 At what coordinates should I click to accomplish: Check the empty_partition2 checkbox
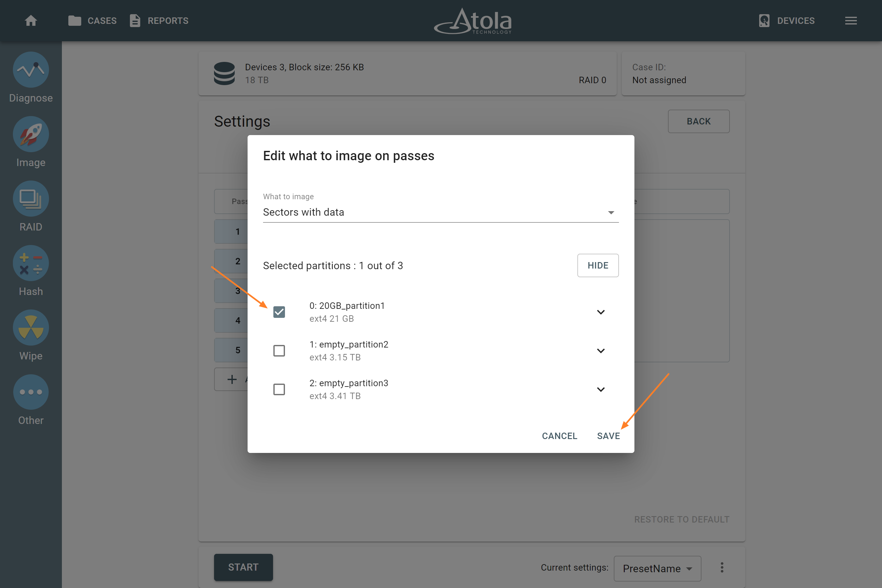tap(279, 351)
